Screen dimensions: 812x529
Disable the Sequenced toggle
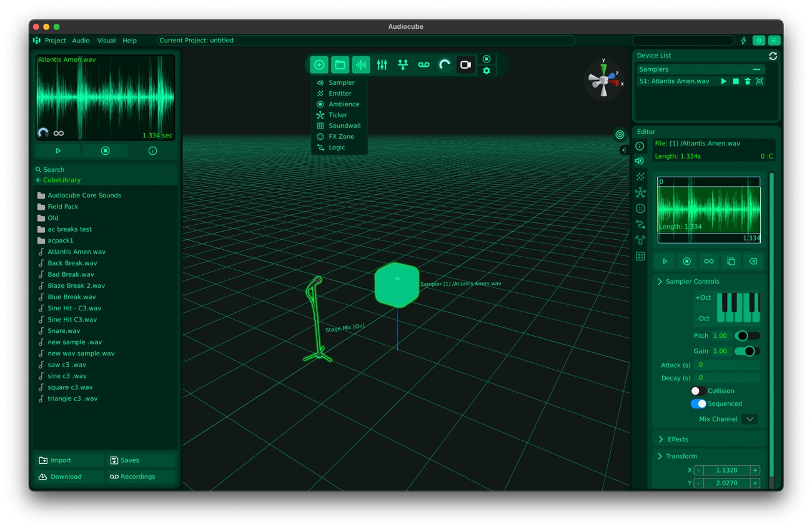click(x=698, y=404)
